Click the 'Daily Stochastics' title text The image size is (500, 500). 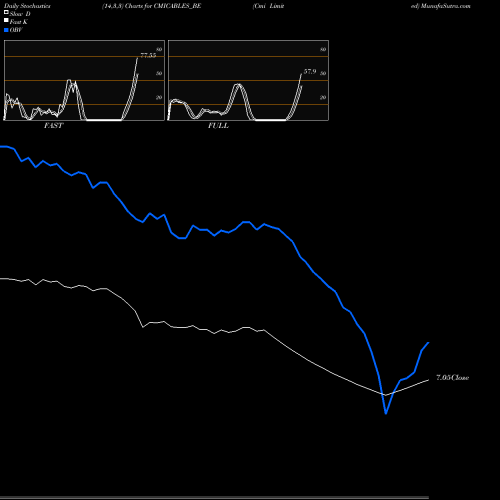pyautogui.click(x=27, y=6)
